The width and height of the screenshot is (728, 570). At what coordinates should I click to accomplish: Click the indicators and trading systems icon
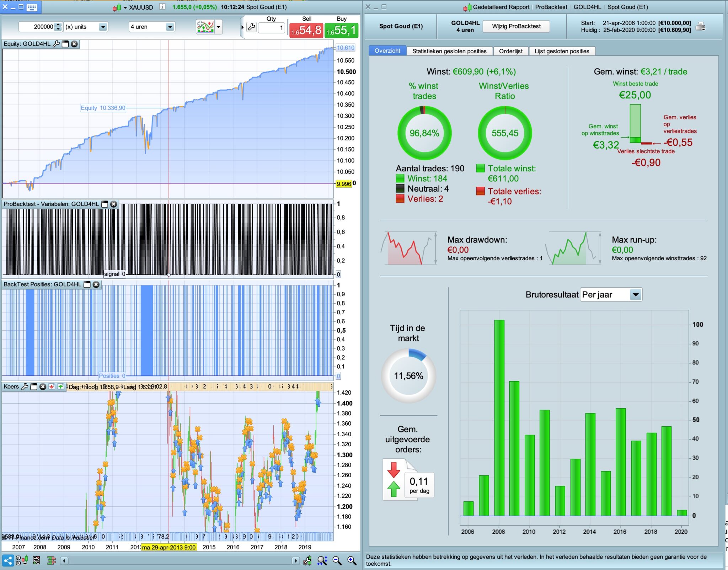coord(205,27)
